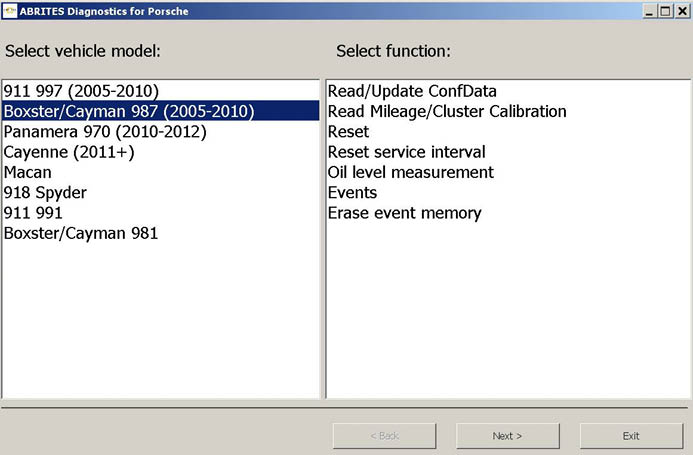Select 911 991 model entry

click(x=35, y=213)
